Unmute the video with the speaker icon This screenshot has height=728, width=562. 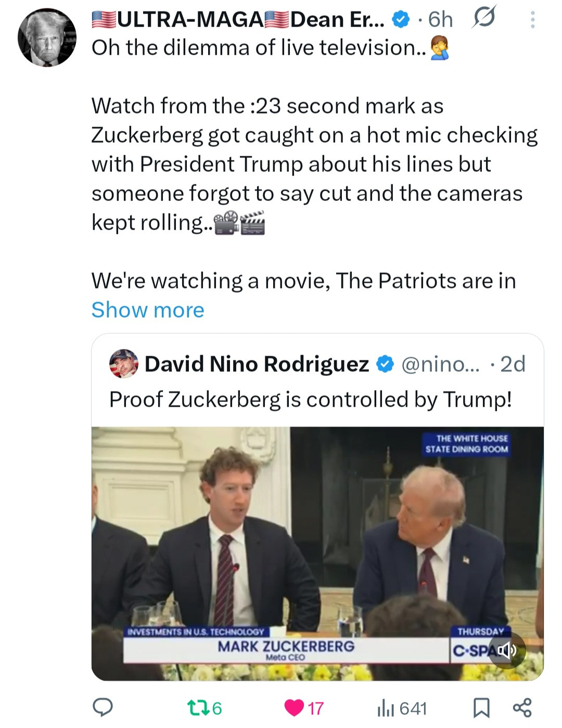506,650
